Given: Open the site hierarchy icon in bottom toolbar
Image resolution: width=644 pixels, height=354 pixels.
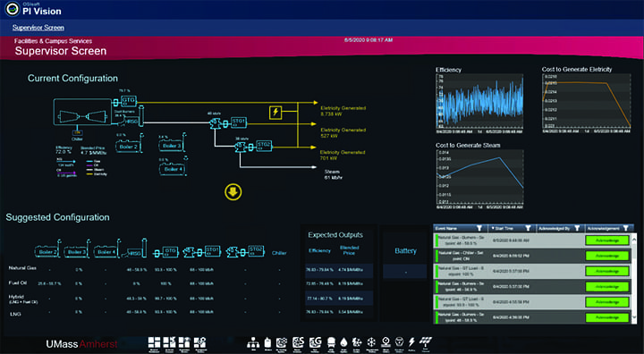Looking at the screenshot, I should (253, 343).
